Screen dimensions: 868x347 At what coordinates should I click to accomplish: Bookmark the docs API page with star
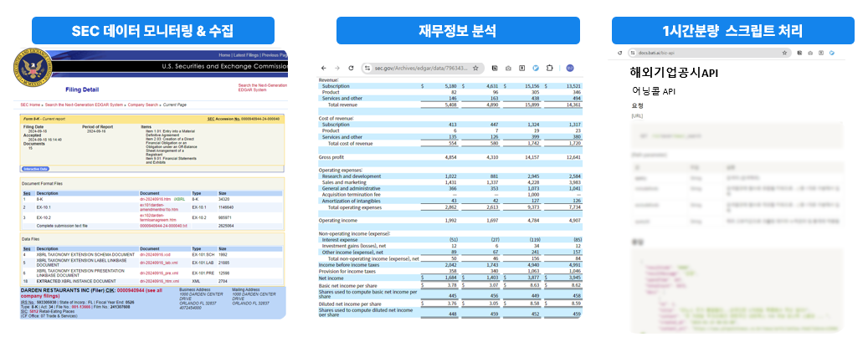coord(785,52)
